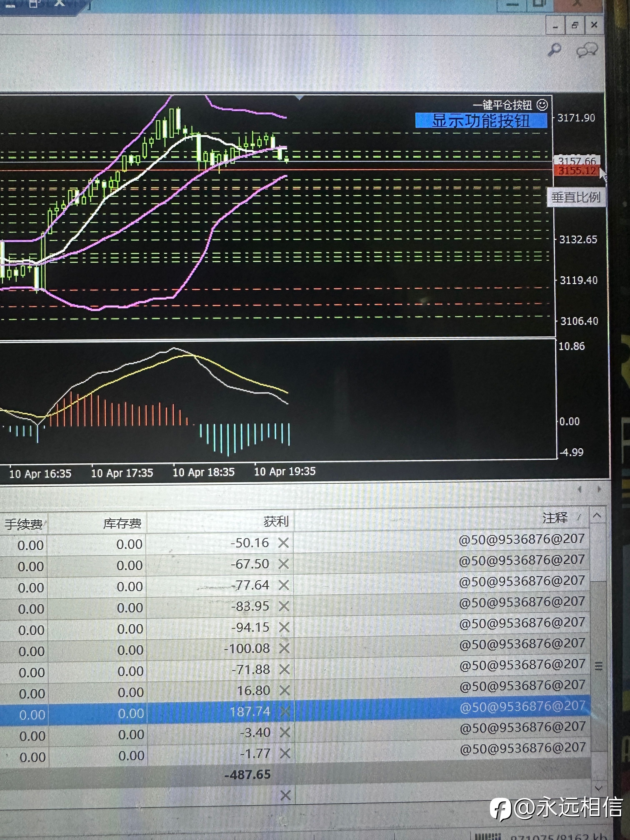The height and width of the screenshot is (840, 630).
Task: Close the order with -67.50 profit
Action: pyautogui.click(x=283, y=564)
